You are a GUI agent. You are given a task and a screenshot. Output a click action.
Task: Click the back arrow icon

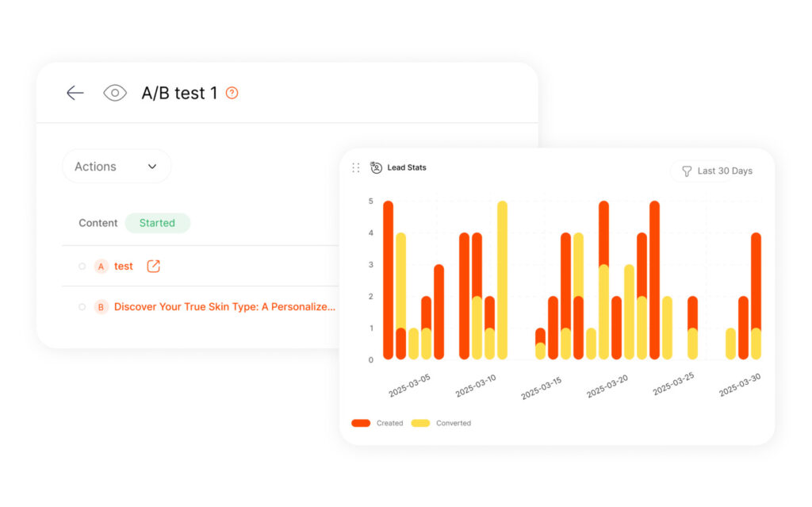coord(75,93)
